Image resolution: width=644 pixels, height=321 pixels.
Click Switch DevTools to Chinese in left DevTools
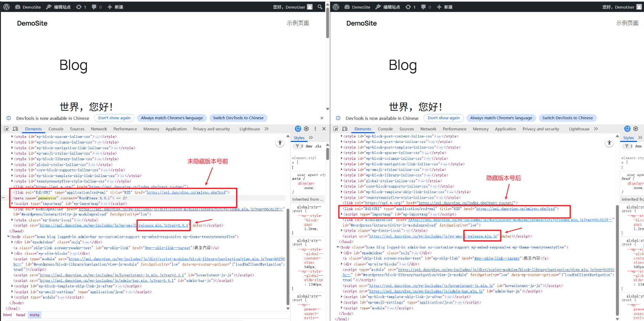point(238,118)
